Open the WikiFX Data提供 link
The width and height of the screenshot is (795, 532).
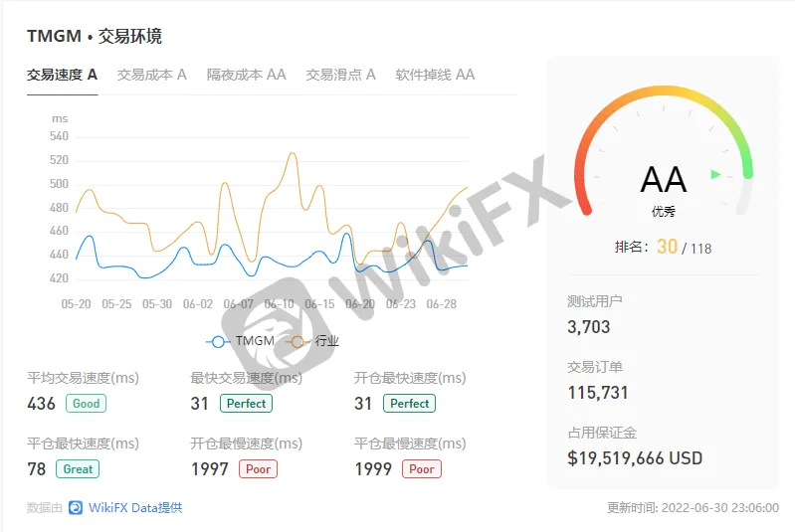click(135, 507)
